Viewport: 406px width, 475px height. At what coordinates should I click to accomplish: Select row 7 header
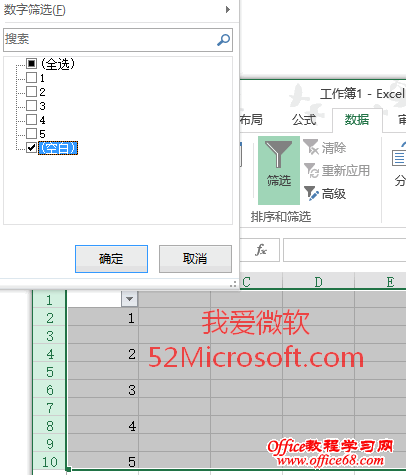49,407
